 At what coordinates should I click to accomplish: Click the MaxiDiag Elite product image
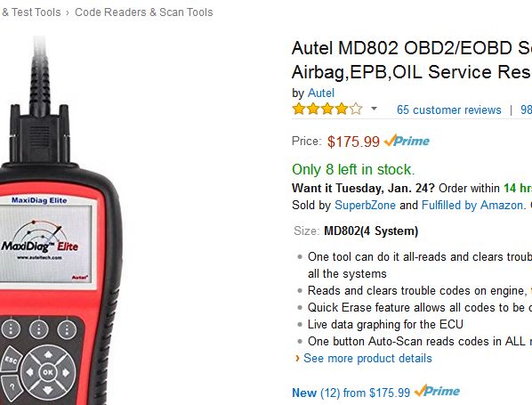tap(60, 221)
